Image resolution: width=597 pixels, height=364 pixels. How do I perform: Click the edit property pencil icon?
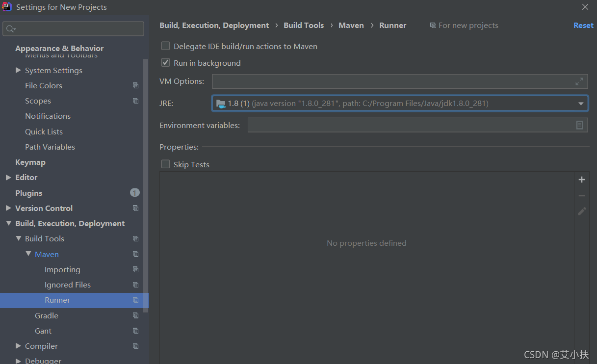582,211
